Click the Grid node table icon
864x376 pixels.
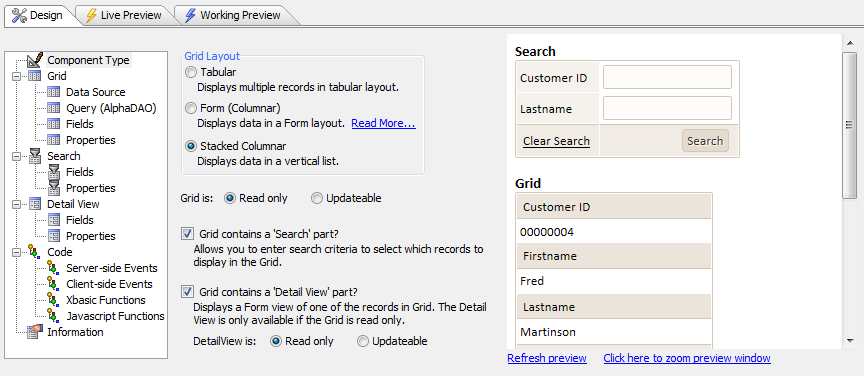[x=34, y=76]
